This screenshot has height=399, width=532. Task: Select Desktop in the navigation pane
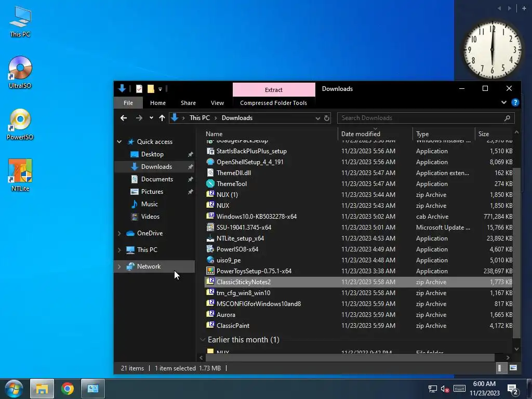pyautogui.click(x=152, y=154)
